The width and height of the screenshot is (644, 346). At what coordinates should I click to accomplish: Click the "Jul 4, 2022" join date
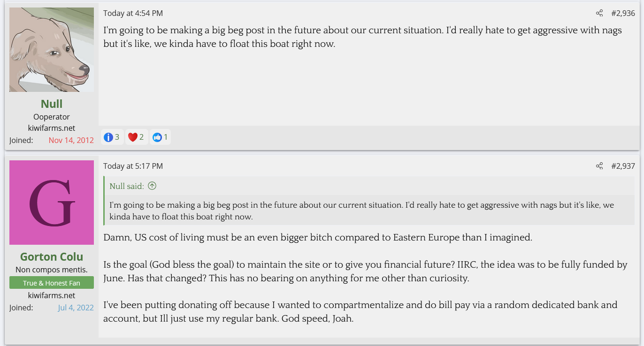pos(76,308)
